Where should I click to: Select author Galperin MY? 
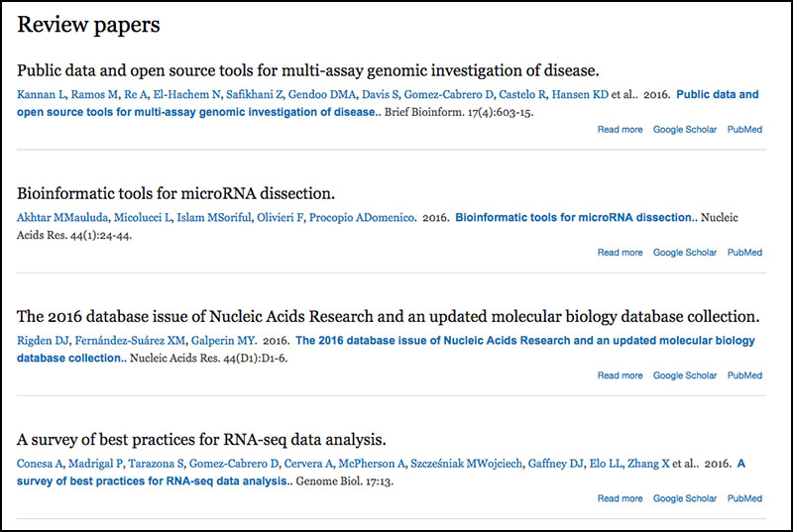223,341
